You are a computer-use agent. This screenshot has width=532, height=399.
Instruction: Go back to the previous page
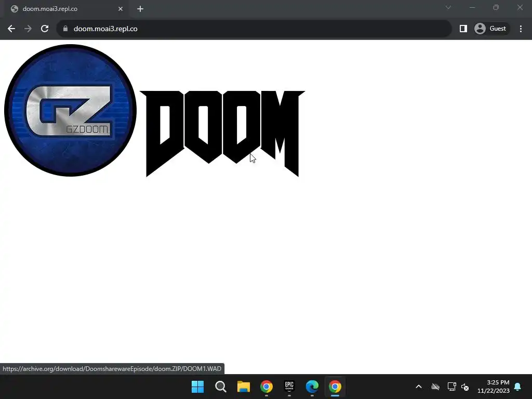click(11, 29)
